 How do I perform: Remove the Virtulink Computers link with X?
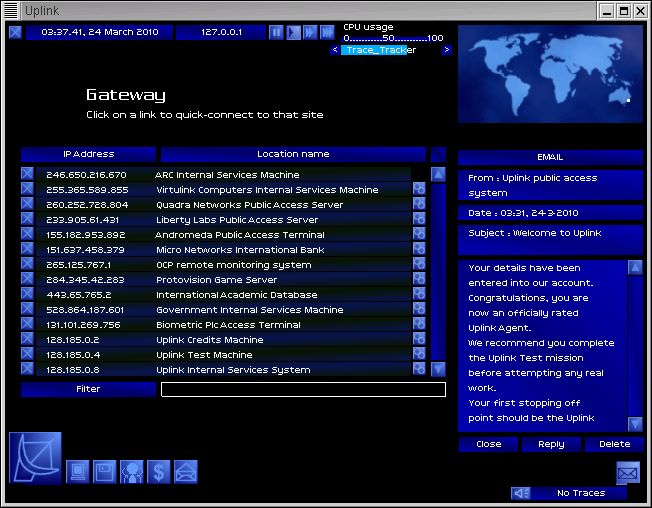coord(27,188)
